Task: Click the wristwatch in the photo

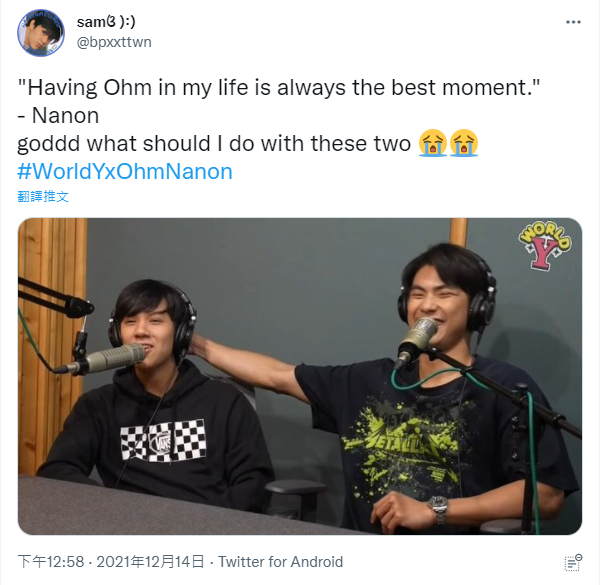Action: (439, 508)
